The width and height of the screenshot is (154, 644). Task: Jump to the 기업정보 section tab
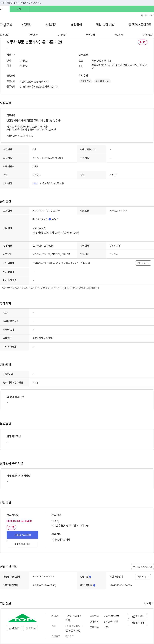(x=148, y=35)
